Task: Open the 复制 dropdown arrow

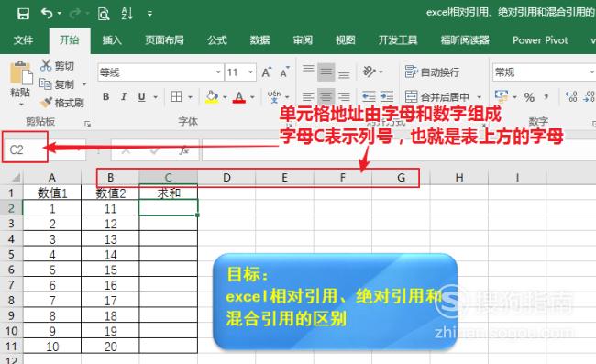Action: tap(84, 84)
